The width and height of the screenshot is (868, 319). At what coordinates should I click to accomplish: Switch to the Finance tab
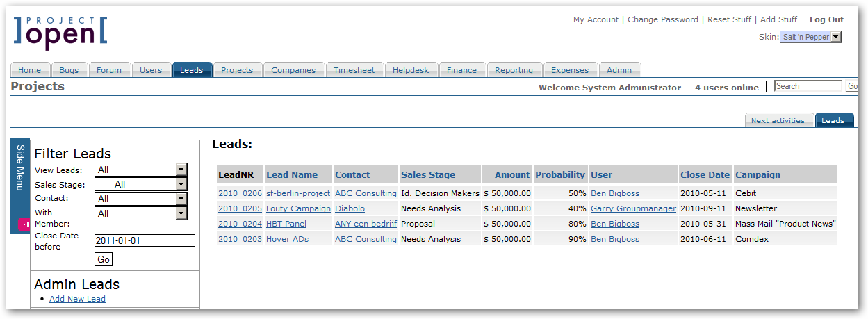click(462, 70)
